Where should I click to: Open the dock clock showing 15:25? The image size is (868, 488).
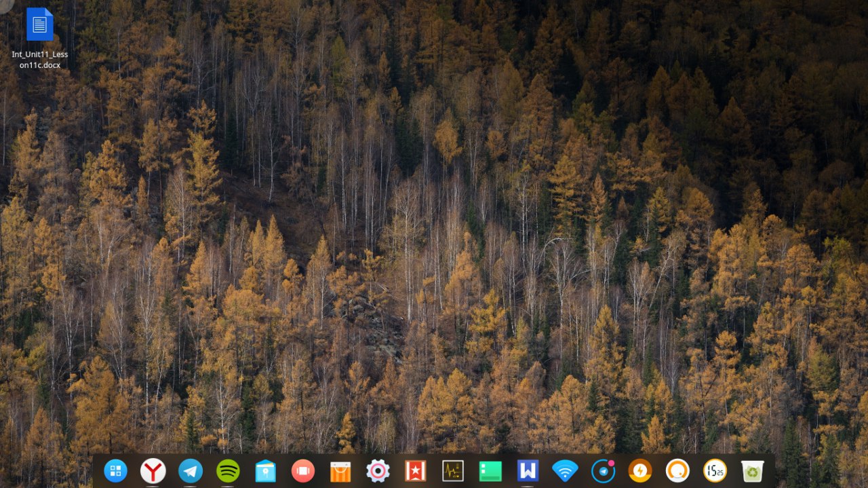point(715,470)
